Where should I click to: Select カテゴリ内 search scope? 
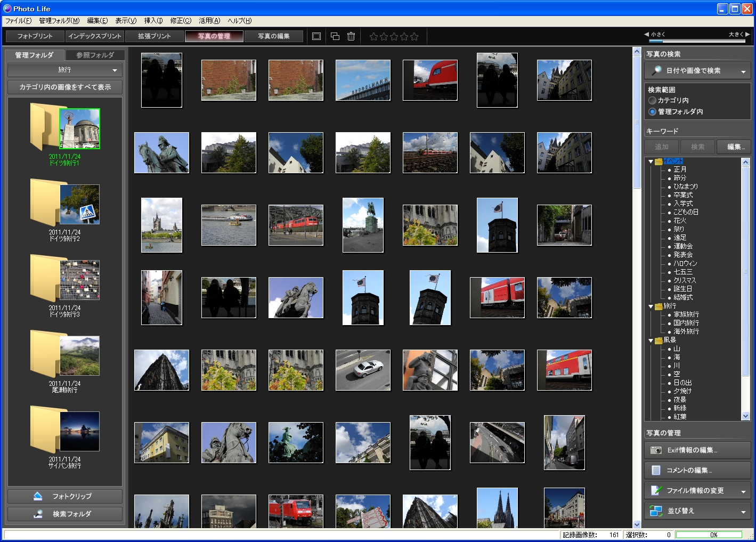[652, 100]
